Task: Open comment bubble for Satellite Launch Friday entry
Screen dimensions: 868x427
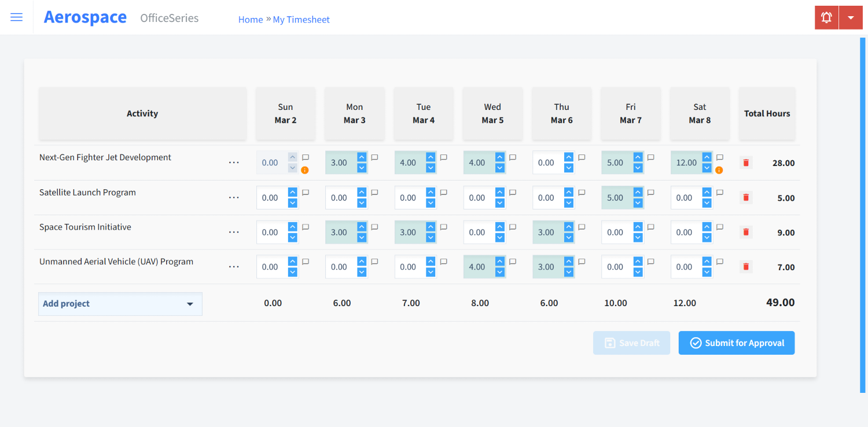Action: (x=650, y=192)
